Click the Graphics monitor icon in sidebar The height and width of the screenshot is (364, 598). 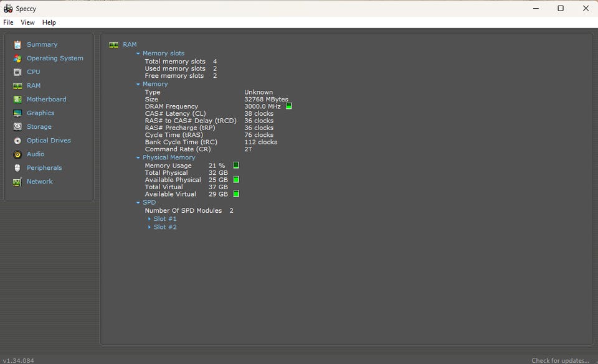tap(17, 113)
